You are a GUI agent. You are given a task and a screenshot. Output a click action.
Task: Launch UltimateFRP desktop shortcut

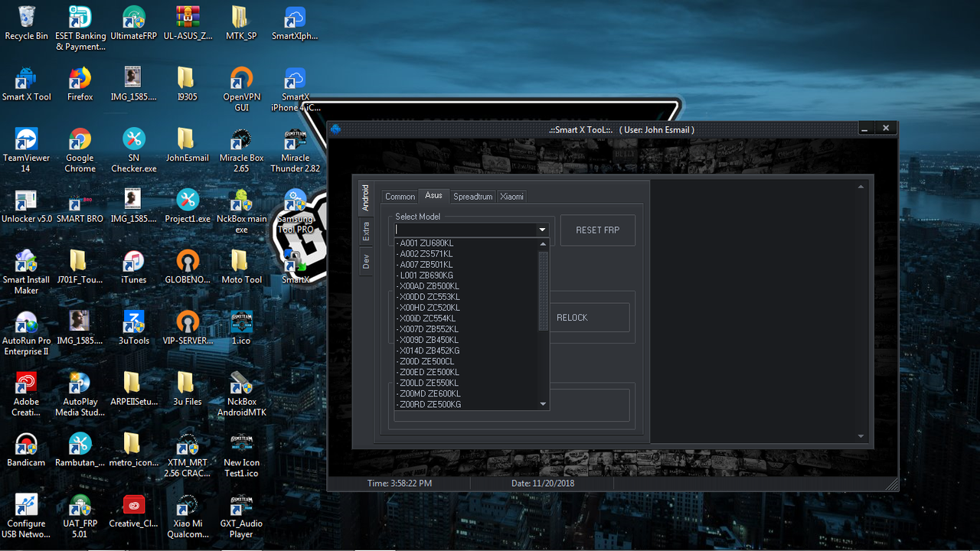(134, 23)
